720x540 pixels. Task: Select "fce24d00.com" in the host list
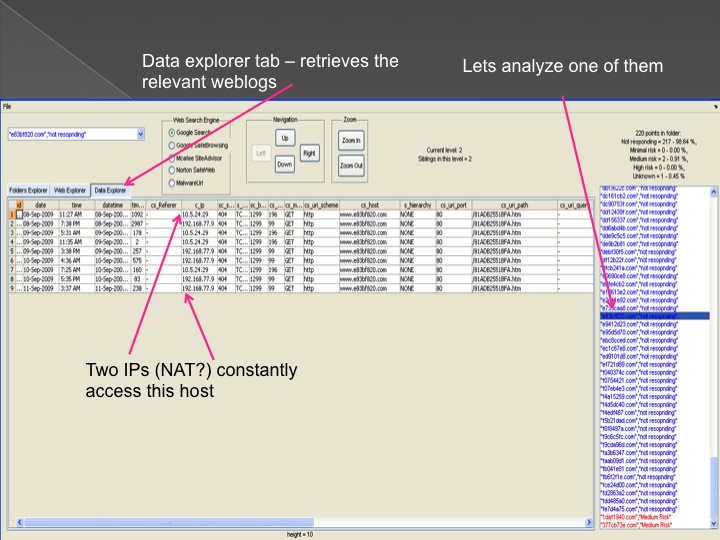coord(639,485)
